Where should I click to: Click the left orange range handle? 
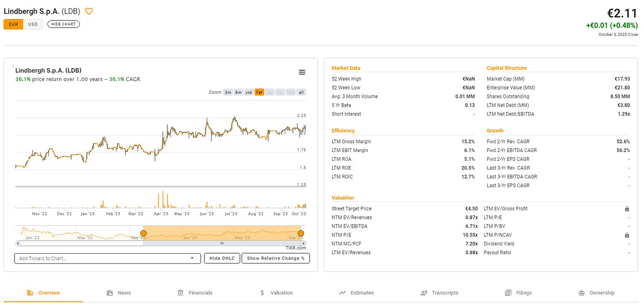[143, 233]
